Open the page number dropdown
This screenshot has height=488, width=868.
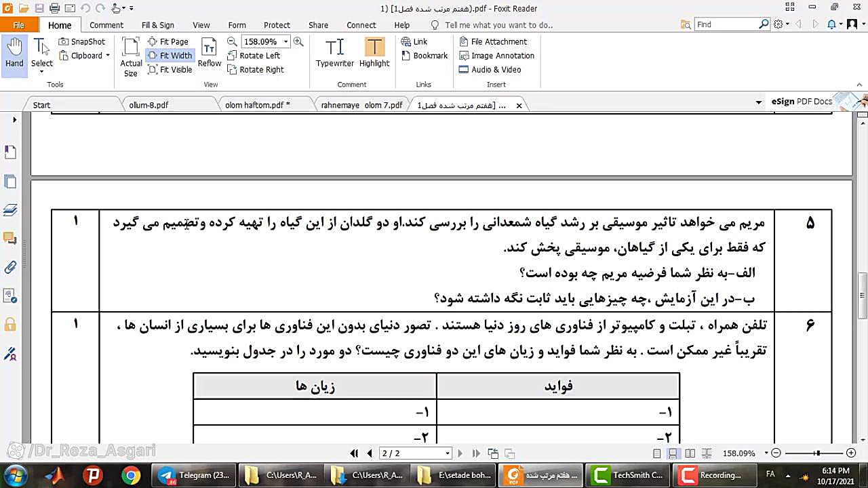click(x=448, y=453)
